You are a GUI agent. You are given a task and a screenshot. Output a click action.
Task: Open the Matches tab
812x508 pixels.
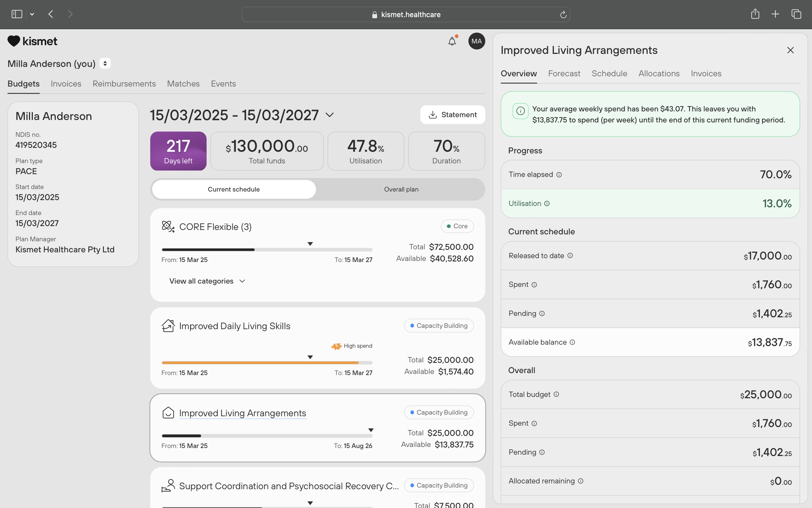click(x=183, y=84)
